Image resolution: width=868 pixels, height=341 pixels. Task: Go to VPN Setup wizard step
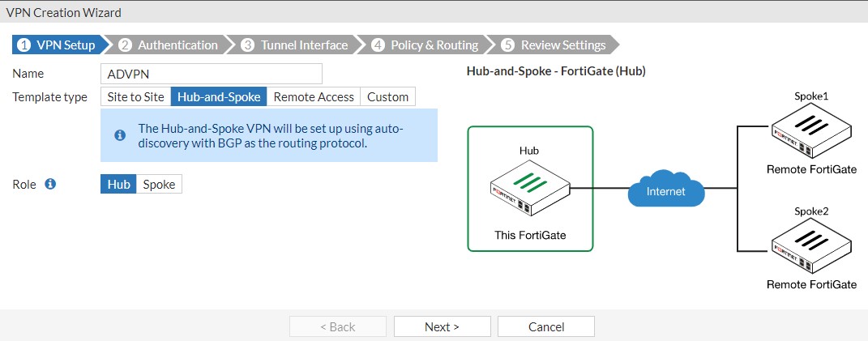tap(57, 45)
